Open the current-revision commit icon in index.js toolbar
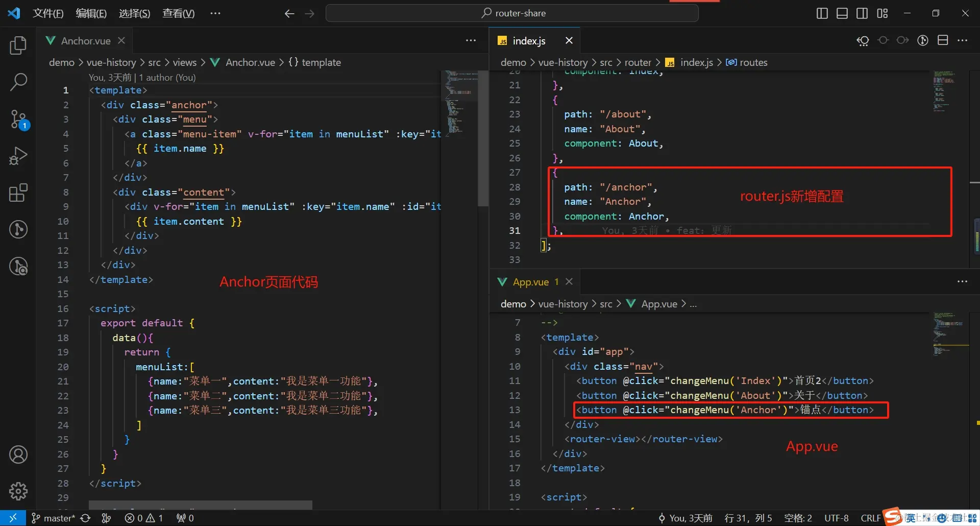This screenshot has width=980, height=526. (883, 41)
